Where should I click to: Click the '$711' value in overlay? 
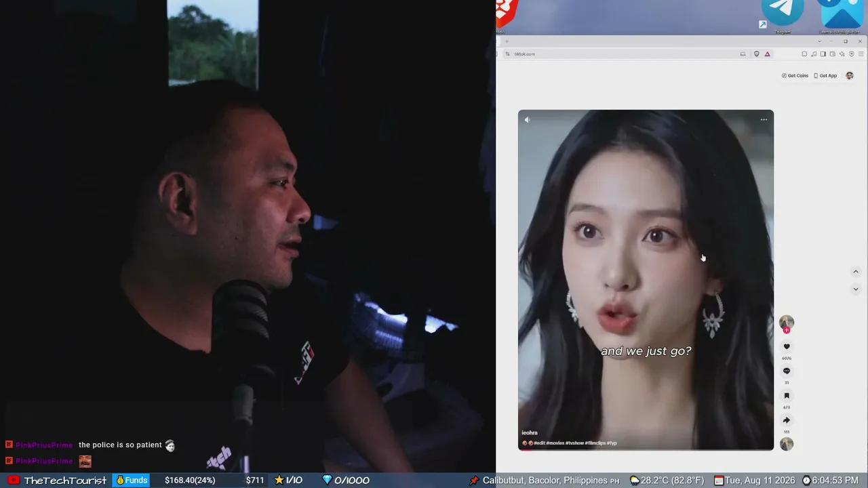[255, 480]
